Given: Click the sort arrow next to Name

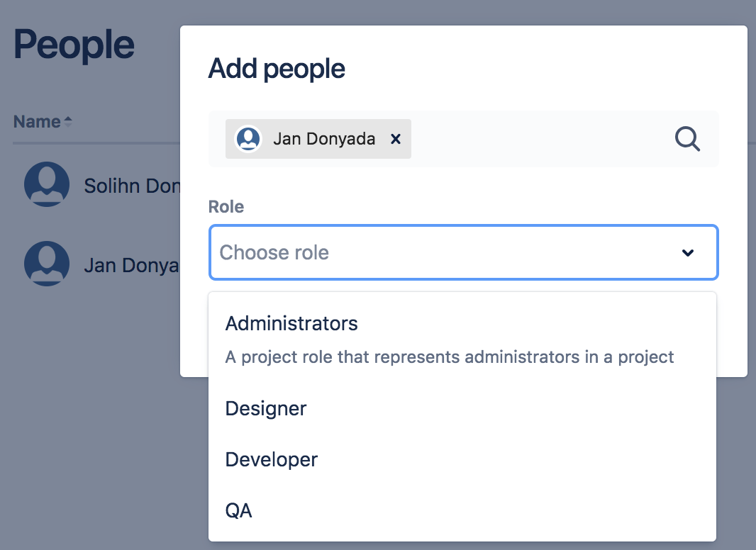Looking at the screenshot, I should [x=69, y=120].
